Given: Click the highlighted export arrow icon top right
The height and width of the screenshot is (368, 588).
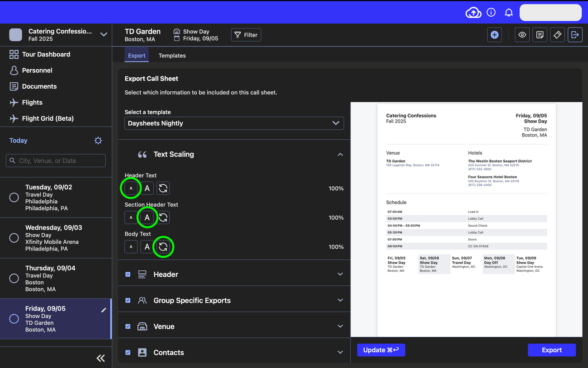Looking at the screenshot, I should [x=575, y=35].
